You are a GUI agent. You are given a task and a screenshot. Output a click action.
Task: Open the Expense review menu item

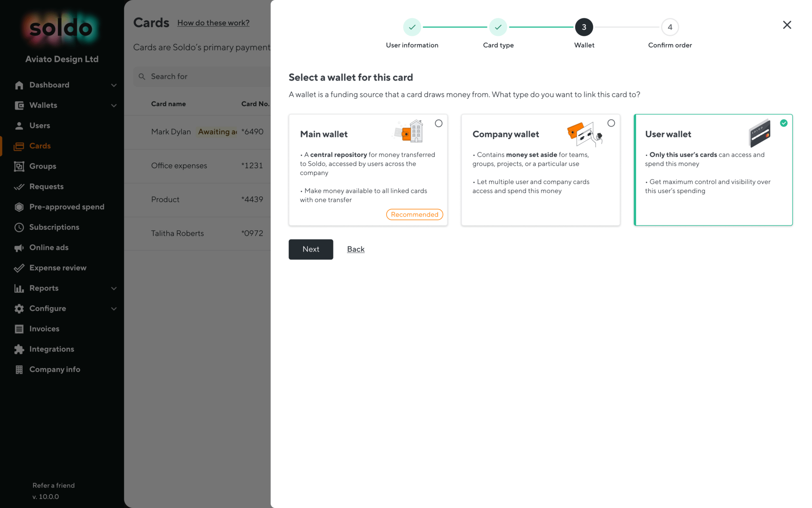(58, 268)
